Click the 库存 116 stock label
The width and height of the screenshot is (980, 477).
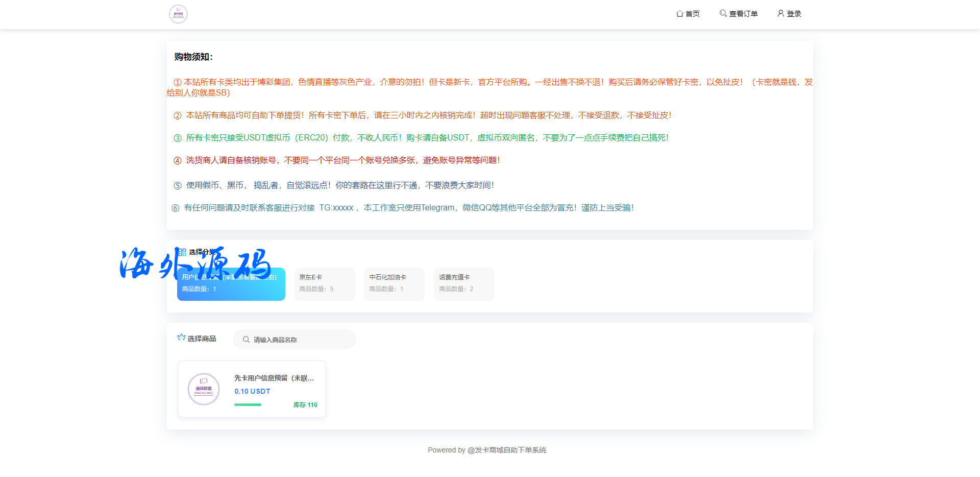[305, 405]
